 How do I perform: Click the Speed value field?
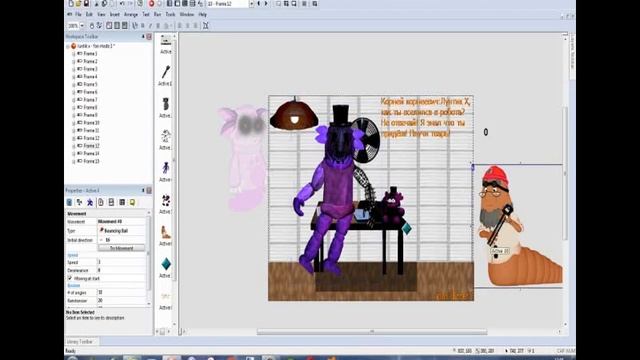tap(121, 262)
